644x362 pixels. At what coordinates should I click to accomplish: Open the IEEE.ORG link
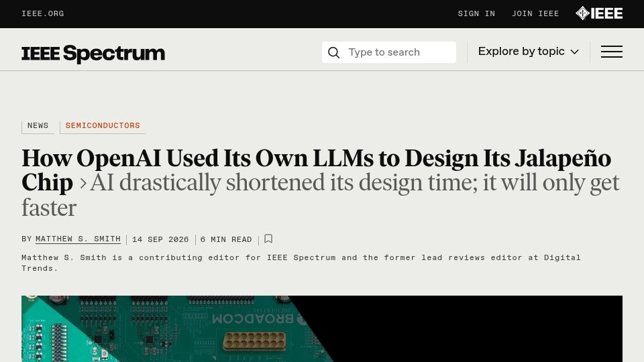click(43, 13)
